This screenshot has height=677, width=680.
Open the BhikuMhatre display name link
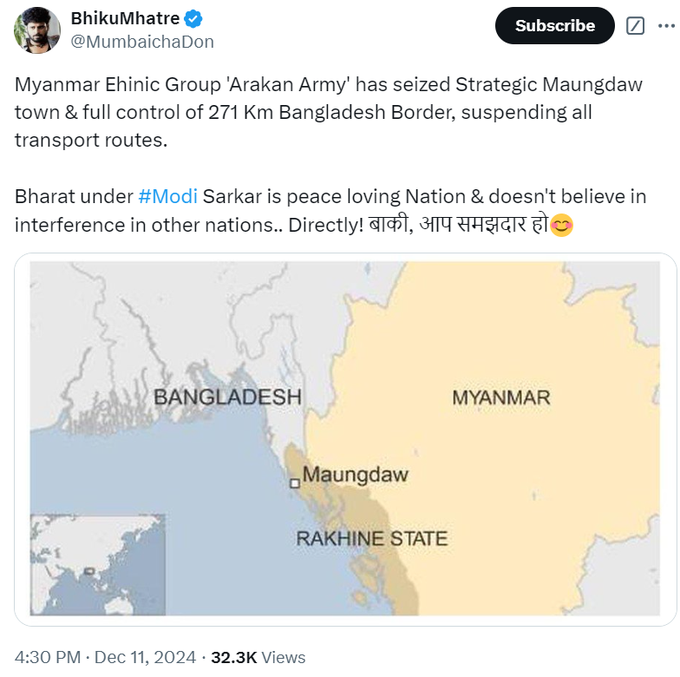(125, 19)
